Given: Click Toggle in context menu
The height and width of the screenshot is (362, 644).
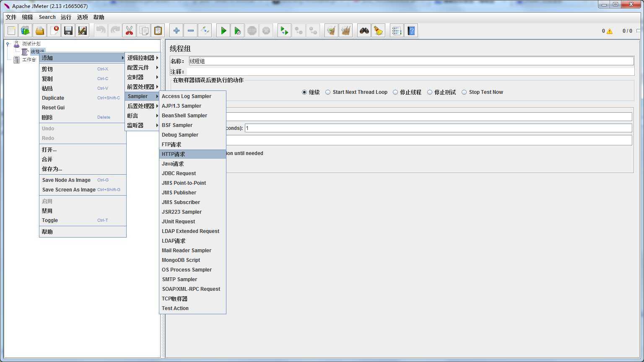Looking at the screenshot, I should tap(83, 220).
